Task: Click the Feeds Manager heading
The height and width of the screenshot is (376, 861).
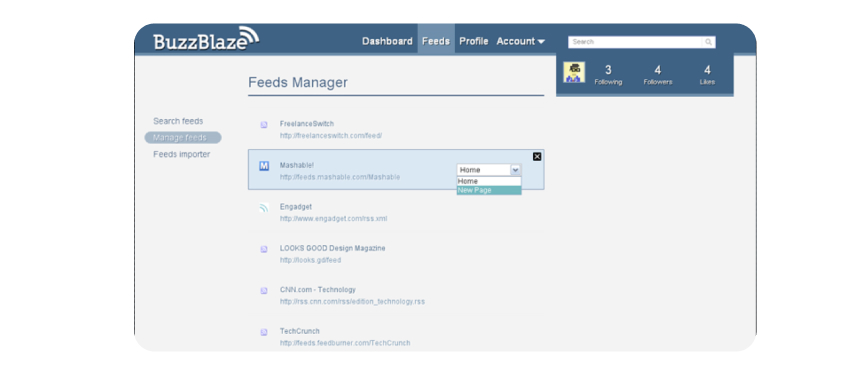Action: (298, 82)
